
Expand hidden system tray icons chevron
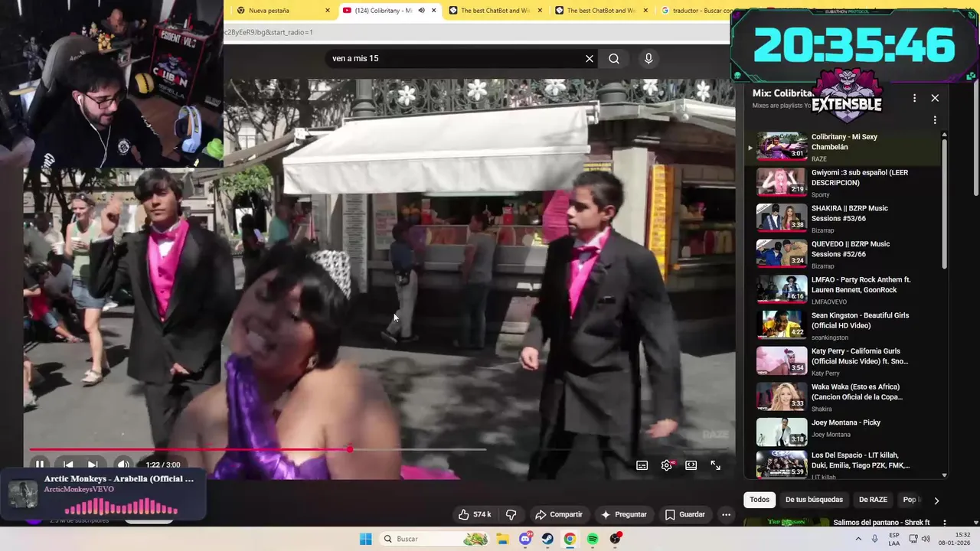pos(857,539)
